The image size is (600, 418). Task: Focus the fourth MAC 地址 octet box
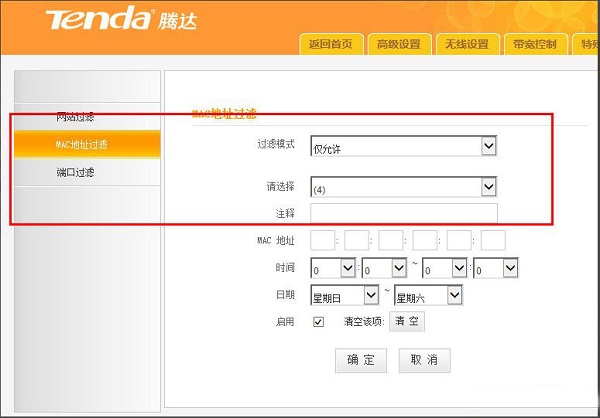[425, 240]
